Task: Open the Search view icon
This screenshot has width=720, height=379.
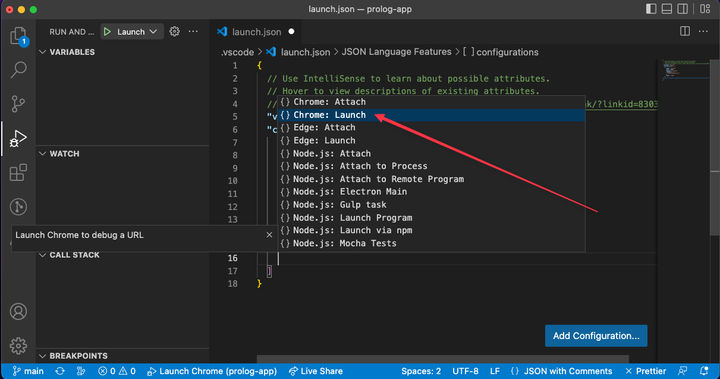Action: click(x=18, y=69)
